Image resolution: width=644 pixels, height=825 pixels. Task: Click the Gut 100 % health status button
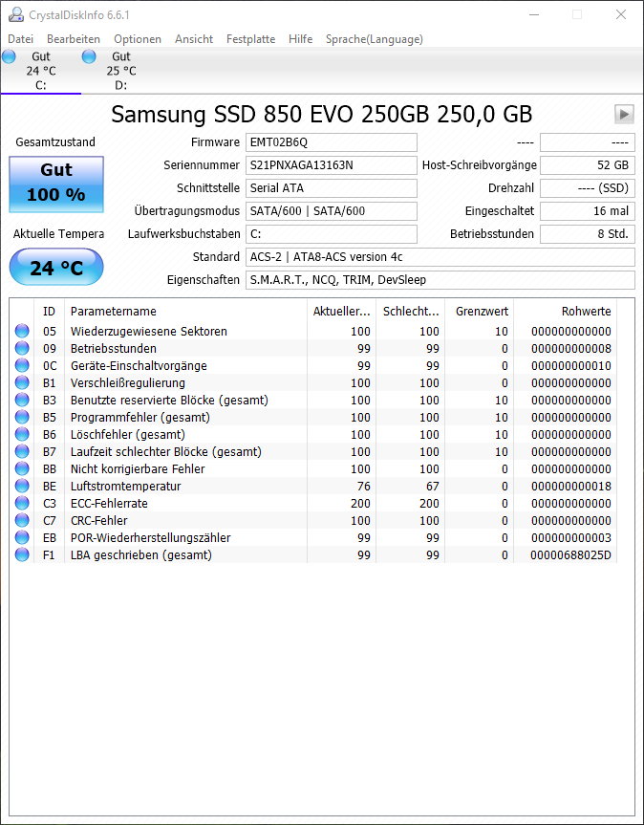click(56, 185)
